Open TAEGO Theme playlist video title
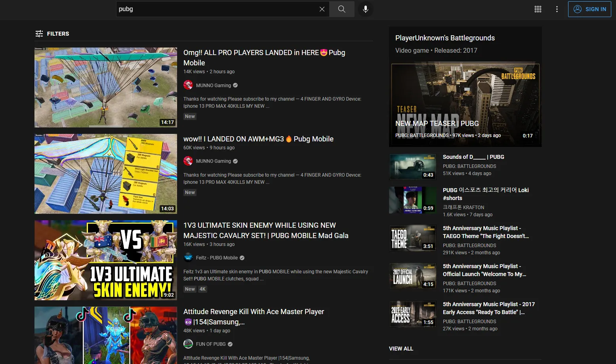Viewport: 616px width, 364px height. click(x=486, y=232)
